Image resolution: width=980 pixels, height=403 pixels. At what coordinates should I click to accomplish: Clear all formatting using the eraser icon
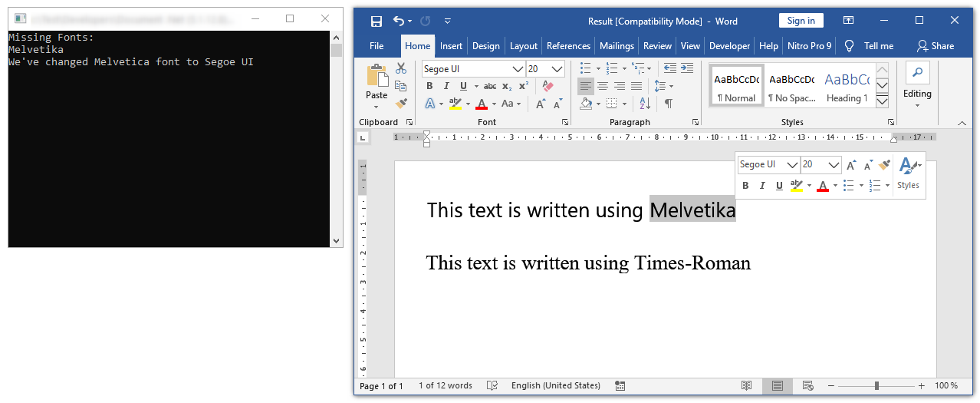(x=547, y=86)
